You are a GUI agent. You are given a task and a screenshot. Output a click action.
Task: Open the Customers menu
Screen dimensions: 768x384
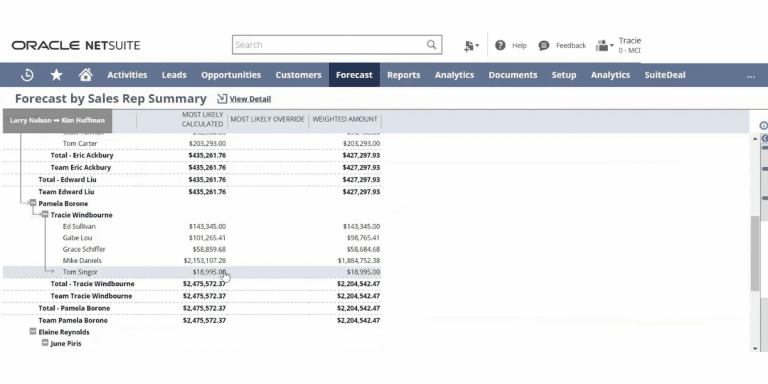[298, 75]
